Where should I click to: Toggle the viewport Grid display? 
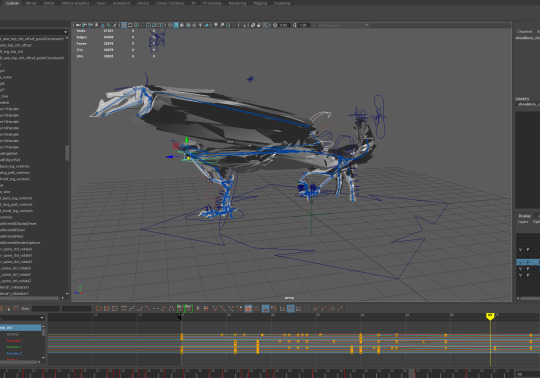tap(124, 25)
